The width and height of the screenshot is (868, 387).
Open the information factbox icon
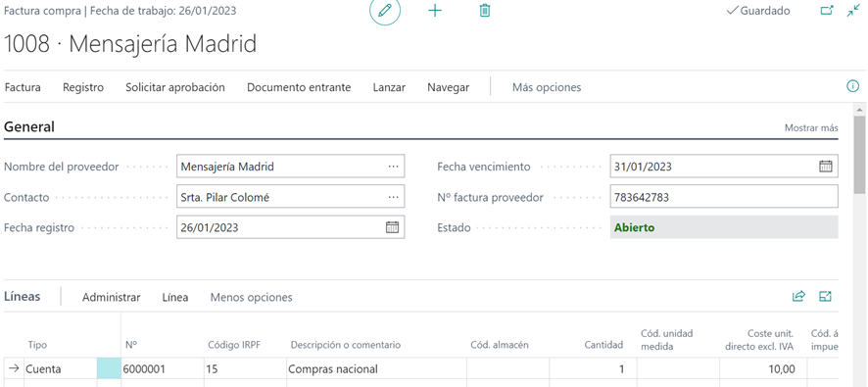point(853,86)
